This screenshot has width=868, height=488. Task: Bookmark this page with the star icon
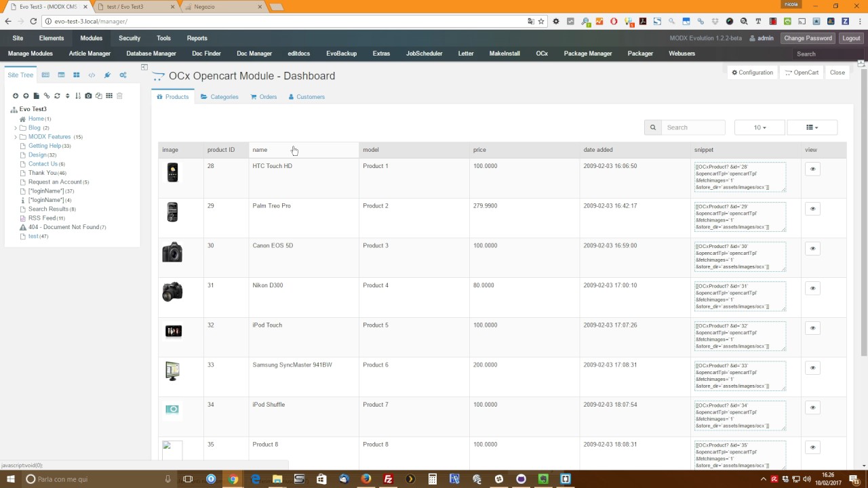(541, 21)
